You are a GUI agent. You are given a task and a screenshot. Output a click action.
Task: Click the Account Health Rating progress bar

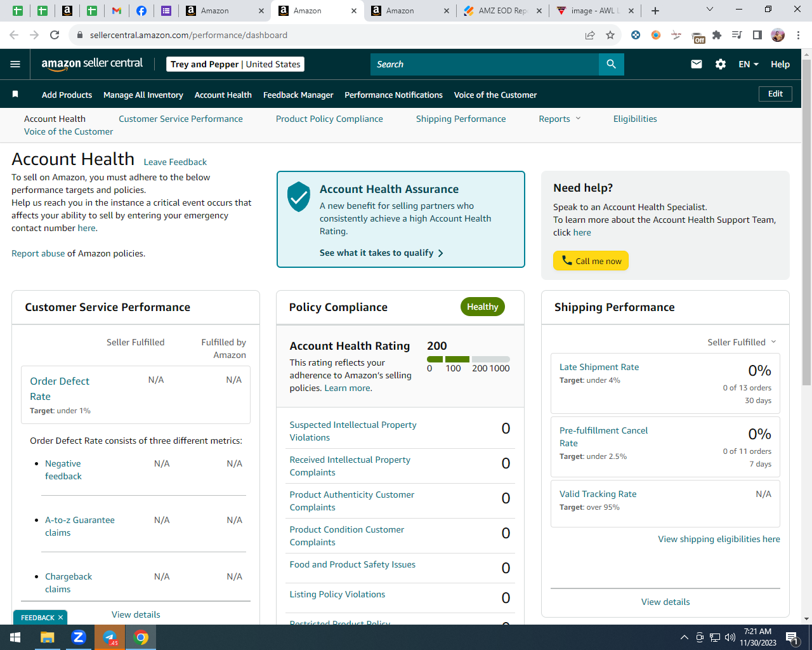tap(469, 359)
